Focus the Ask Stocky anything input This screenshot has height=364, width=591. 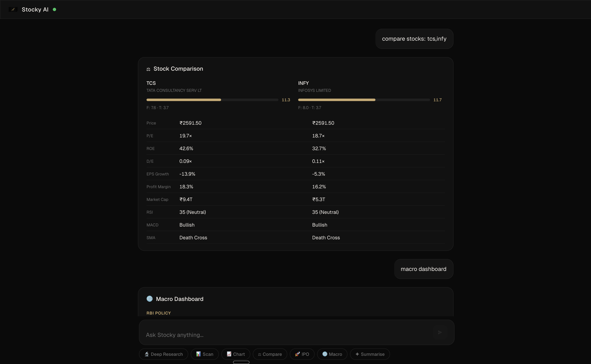click(x=287, y=335)
